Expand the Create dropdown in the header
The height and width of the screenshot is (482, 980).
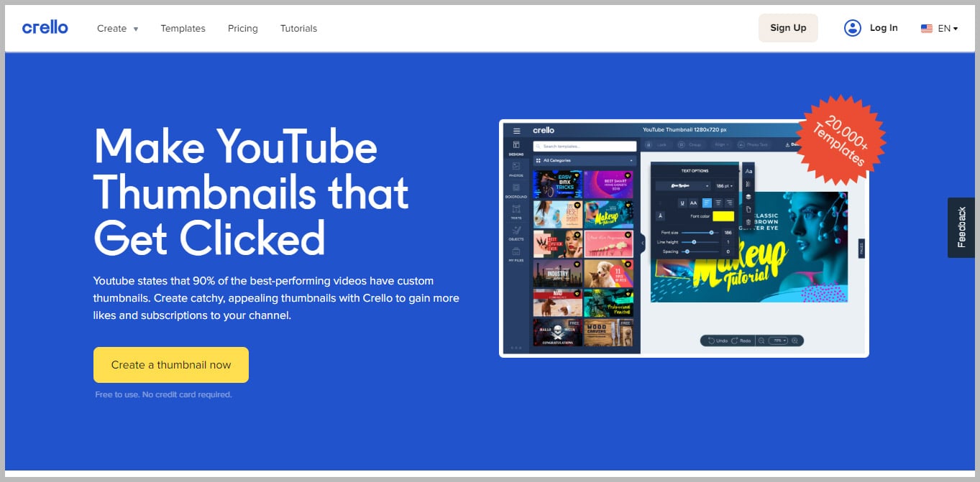pos(118,29)
